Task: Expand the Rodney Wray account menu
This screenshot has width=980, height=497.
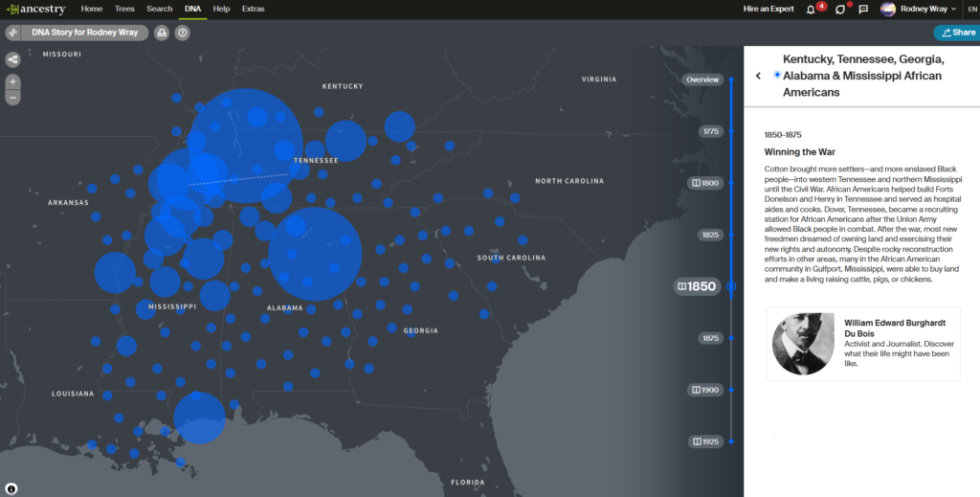Action: (x=918, y=10)
